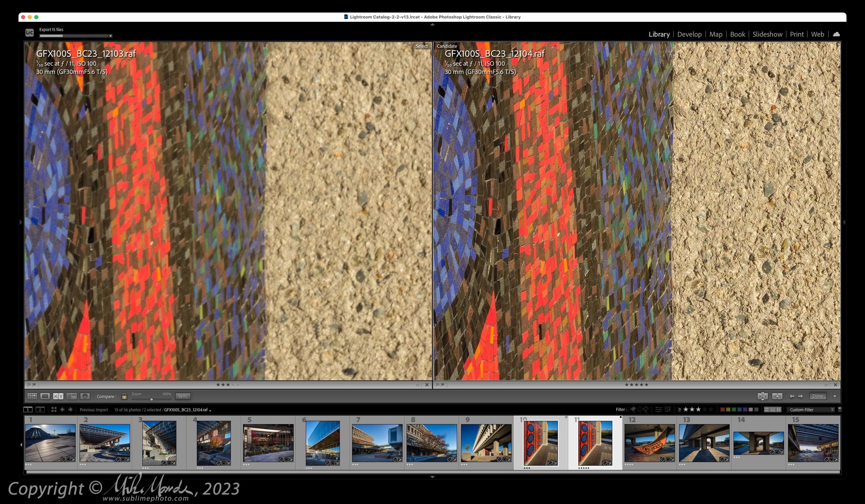
Task: Open the Book module
Action: tap(737, 34)
